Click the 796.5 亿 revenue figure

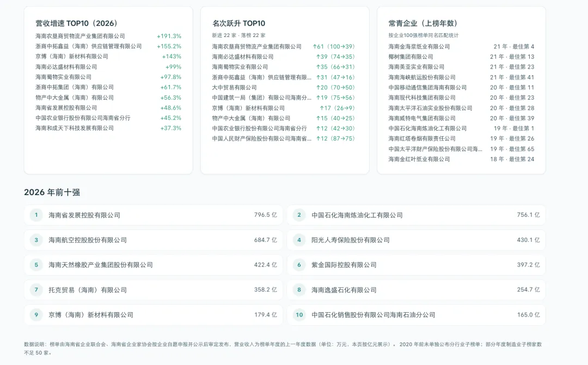266,215
